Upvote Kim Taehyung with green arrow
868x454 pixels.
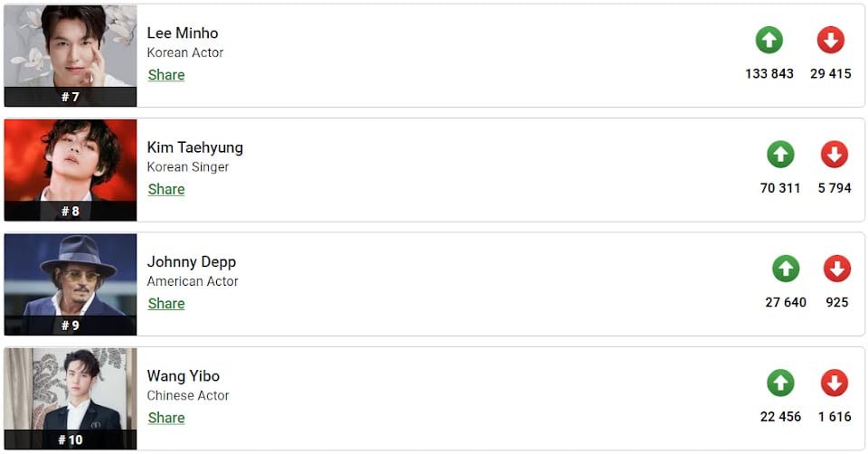780,155
